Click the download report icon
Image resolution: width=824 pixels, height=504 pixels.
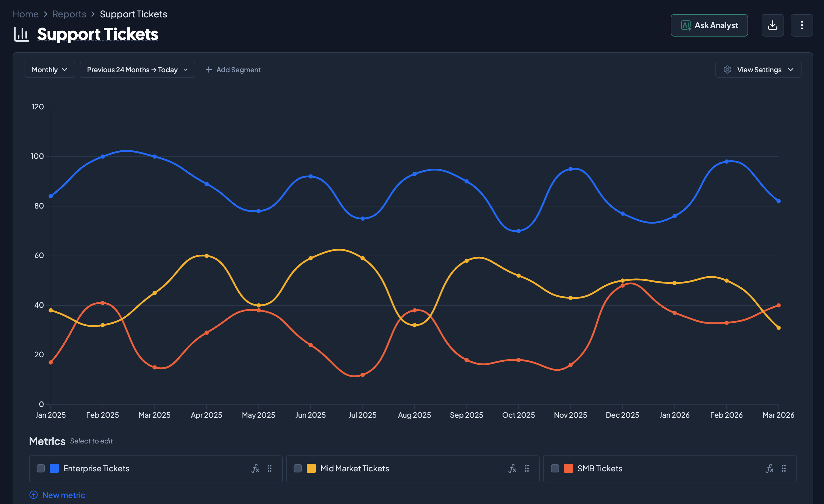click(x=772, y=25)
